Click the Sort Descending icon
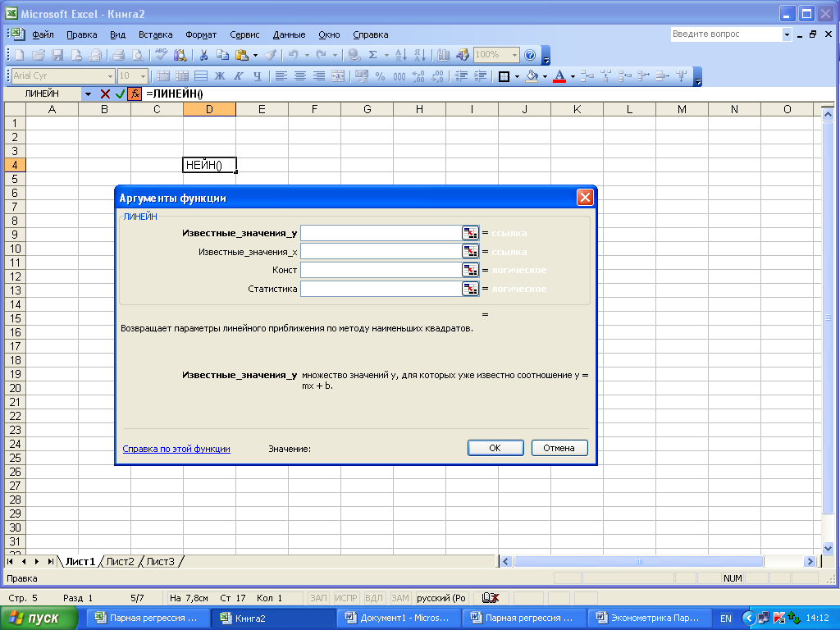Screen dimensions: 840x630 [x=420, y=55]
